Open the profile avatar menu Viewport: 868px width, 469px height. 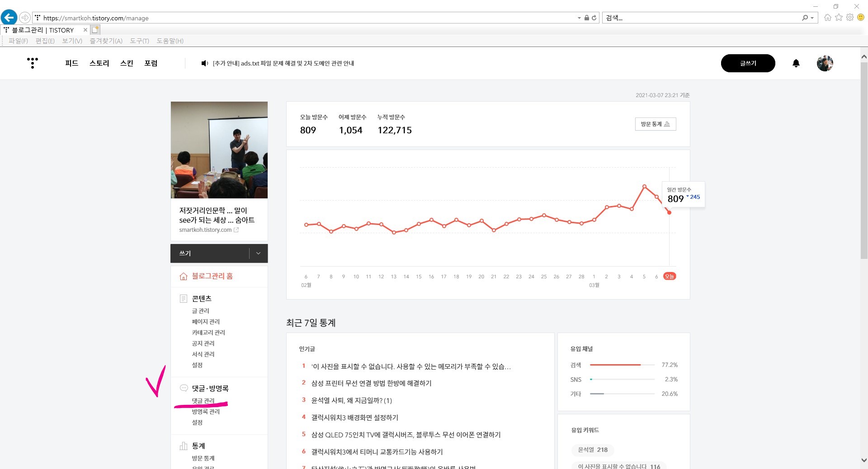click(x=825, y=63)
